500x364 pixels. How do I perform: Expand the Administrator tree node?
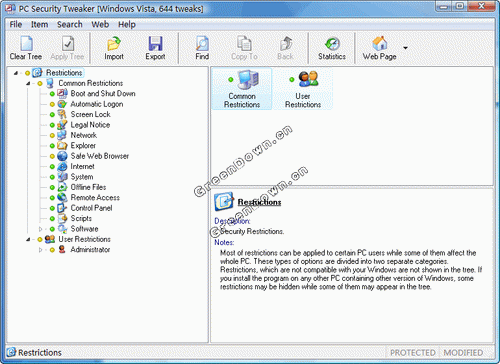[40, 250]
